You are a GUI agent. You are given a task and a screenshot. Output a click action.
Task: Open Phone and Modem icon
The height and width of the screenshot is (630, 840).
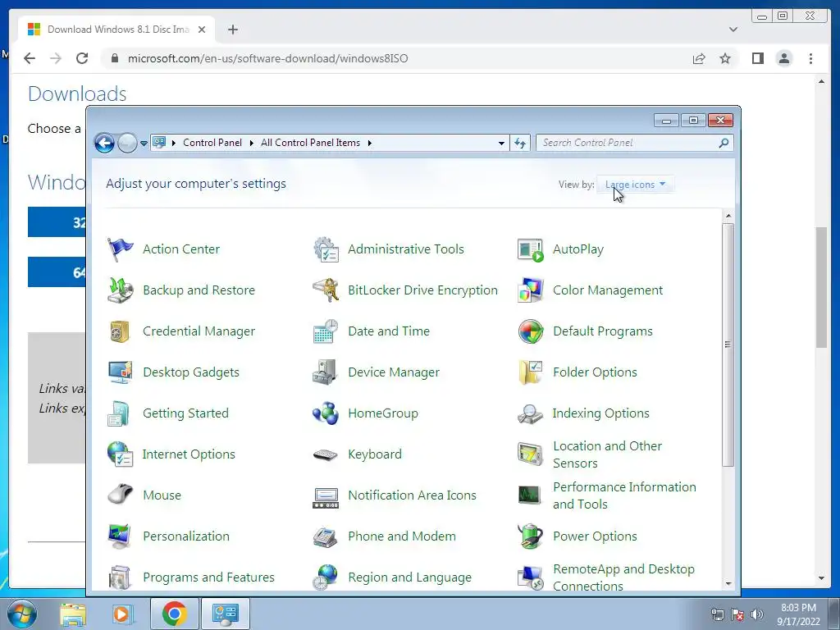pos(326,536)
